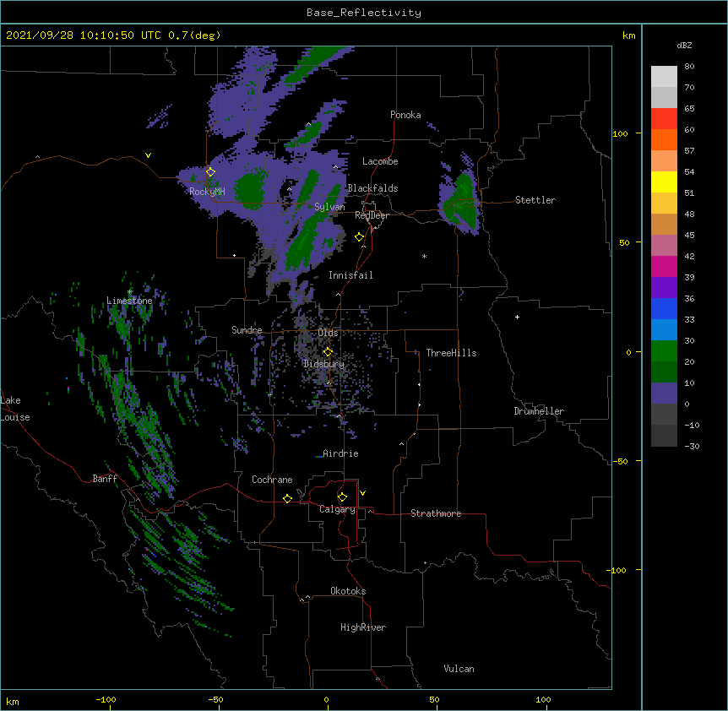Click the Strathmore town label

coord(436,513)
